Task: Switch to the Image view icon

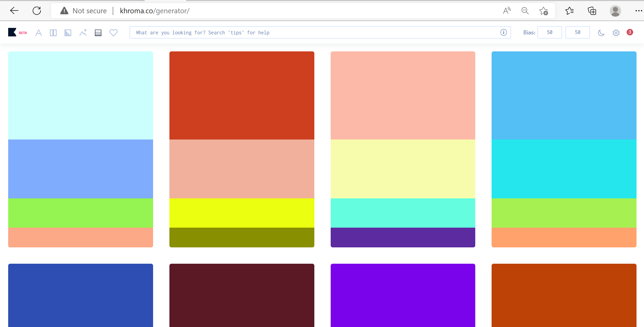Action: 83,33
